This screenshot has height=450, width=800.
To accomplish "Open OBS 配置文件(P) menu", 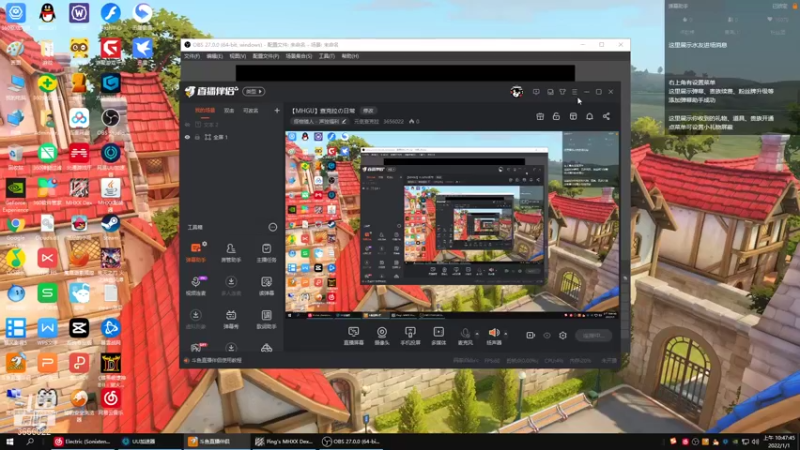I will [266, 56].
